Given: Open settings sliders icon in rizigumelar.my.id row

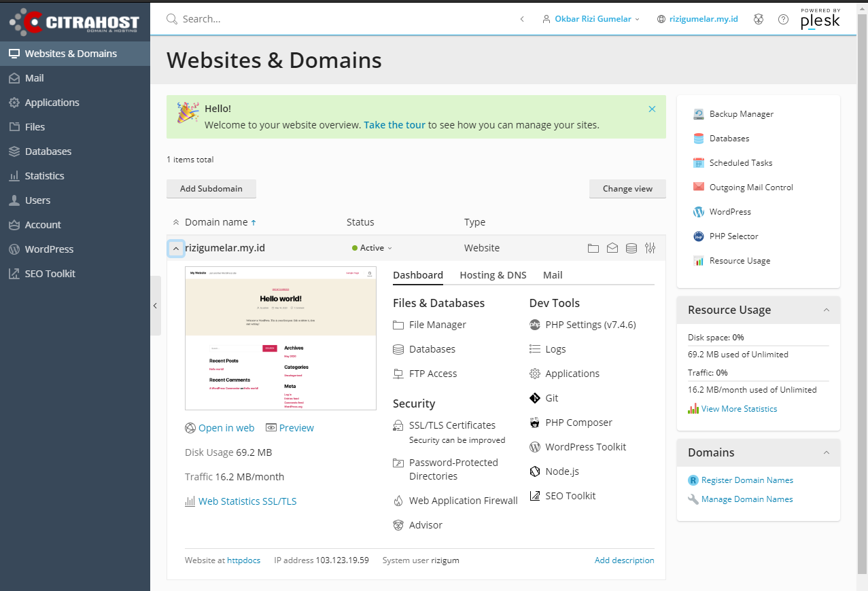Looking at the screenshot, I should [650, 249].
